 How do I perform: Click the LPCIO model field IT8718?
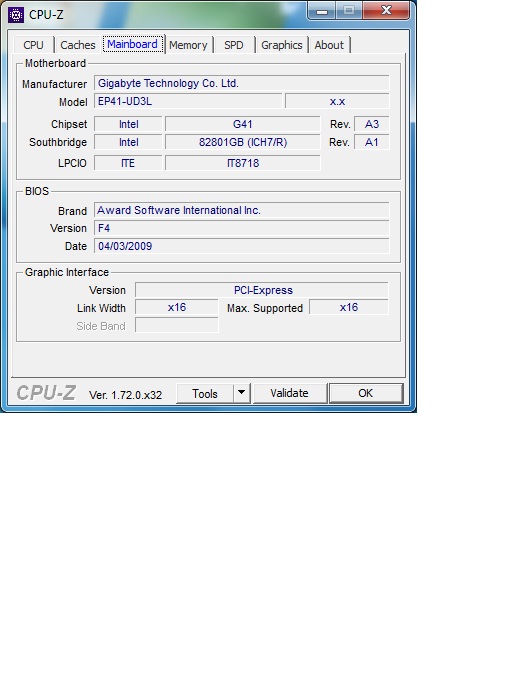[x=243, y=163]
